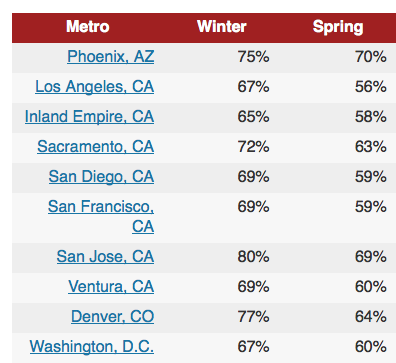Screen dimensions: 396x363
Task: Click the Metro column header
Action: point(88,27)
